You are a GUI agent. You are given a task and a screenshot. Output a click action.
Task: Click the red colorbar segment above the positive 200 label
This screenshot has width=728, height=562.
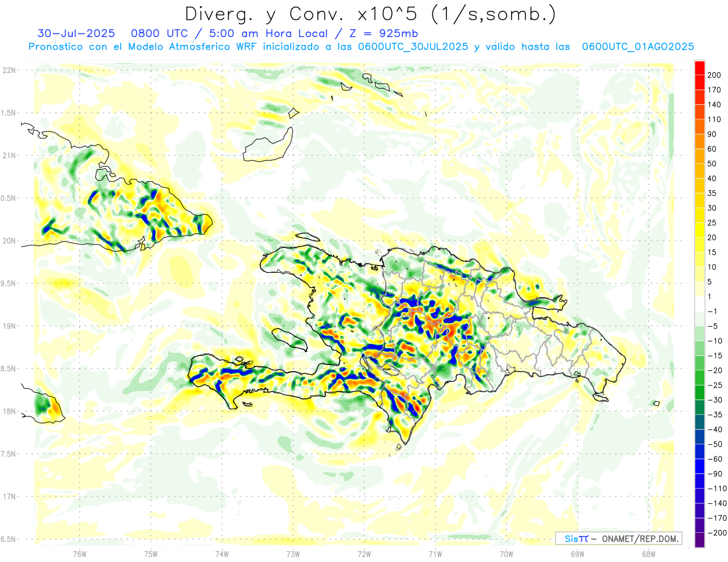699,67
